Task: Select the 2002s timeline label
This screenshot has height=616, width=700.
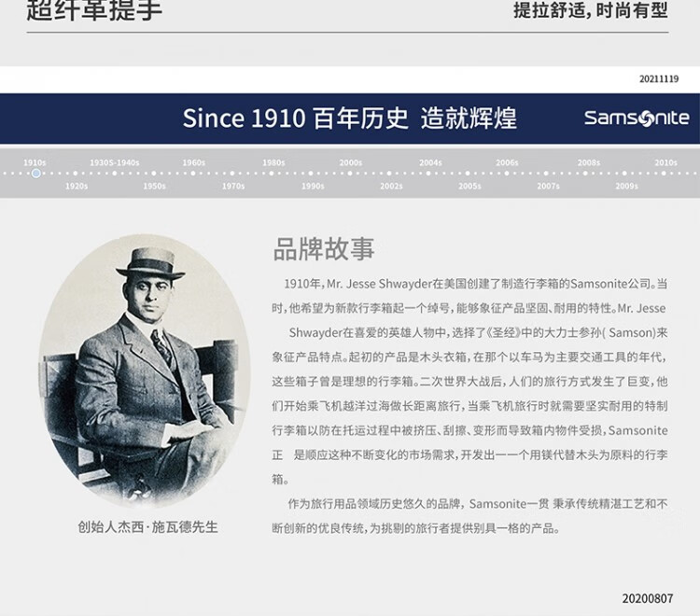Action: [391, 186]
